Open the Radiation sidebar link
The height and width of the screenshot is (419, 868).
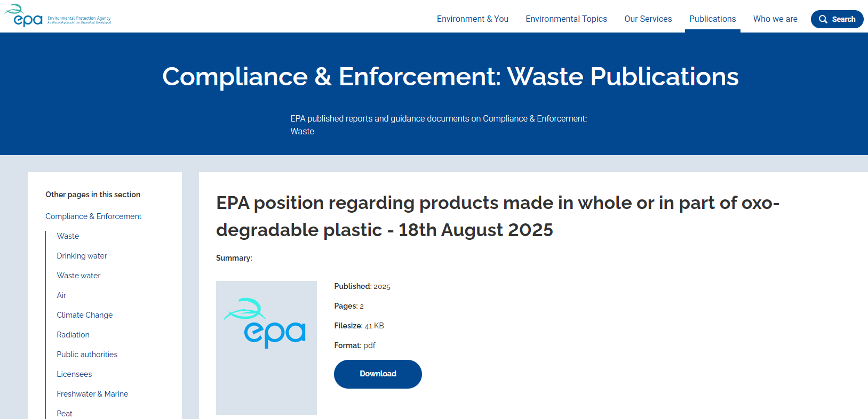pos(73,335)
